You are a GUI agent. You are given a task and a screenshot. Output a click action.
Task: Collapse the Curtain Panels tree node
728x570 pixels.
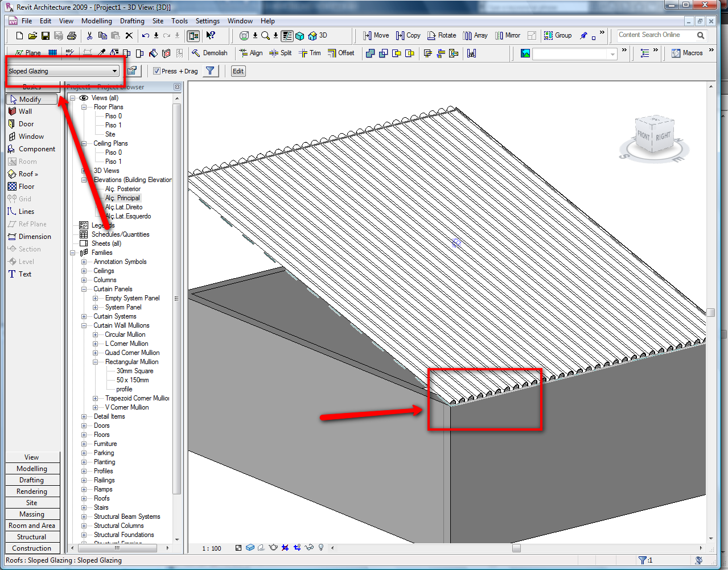pos(84,289)
